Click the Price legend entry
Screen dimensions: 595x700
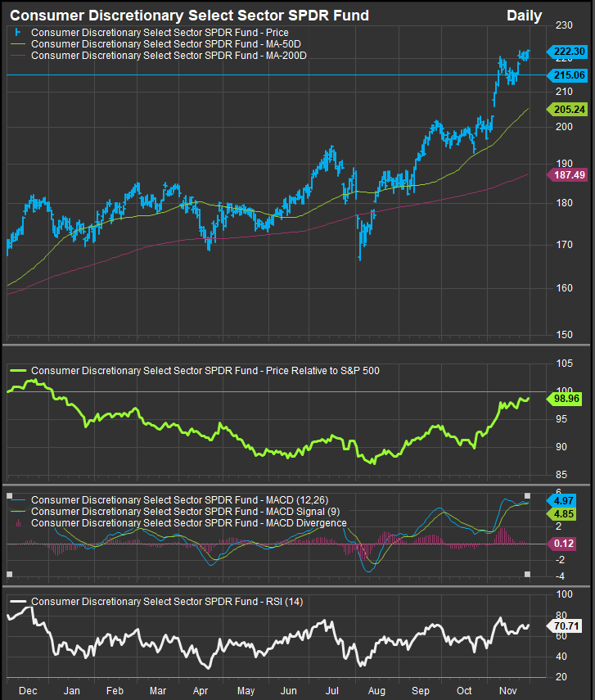[160, 33]
